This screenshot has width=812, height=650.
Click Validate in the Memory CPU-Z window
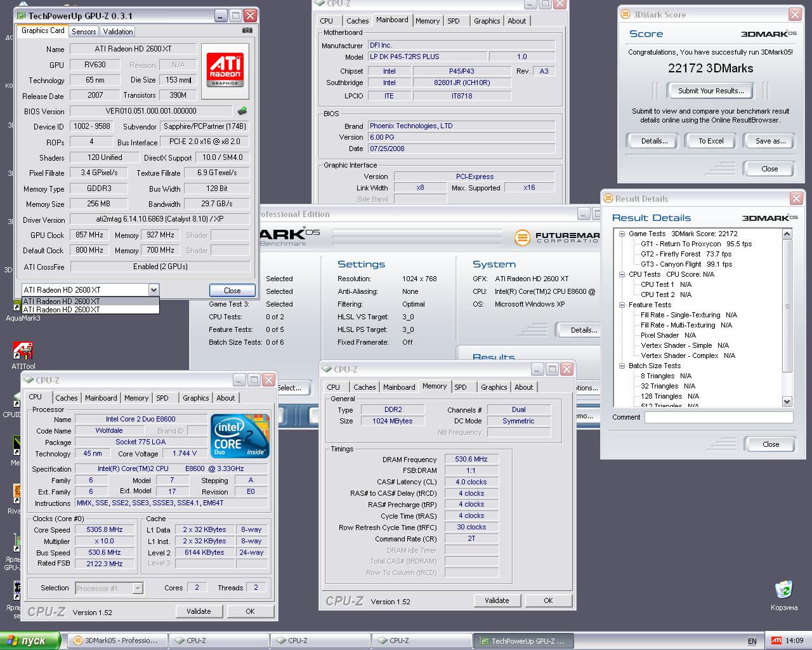point(497,600)
